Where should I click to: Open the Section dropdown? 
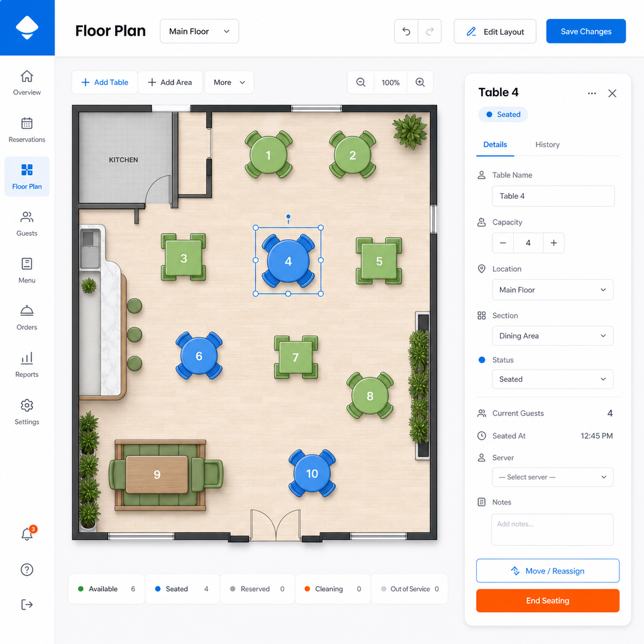(x=552, y=336)
